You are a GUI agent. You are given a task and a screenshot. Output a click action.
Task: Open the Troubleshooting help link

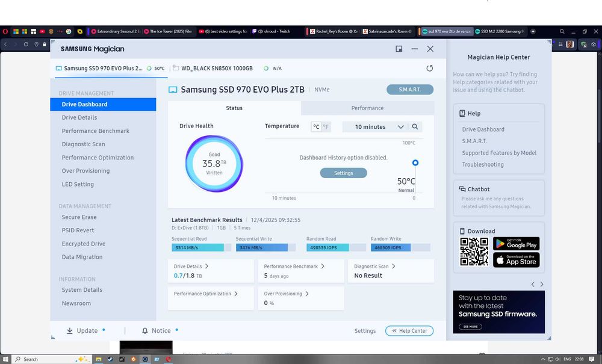click(483, 164)
